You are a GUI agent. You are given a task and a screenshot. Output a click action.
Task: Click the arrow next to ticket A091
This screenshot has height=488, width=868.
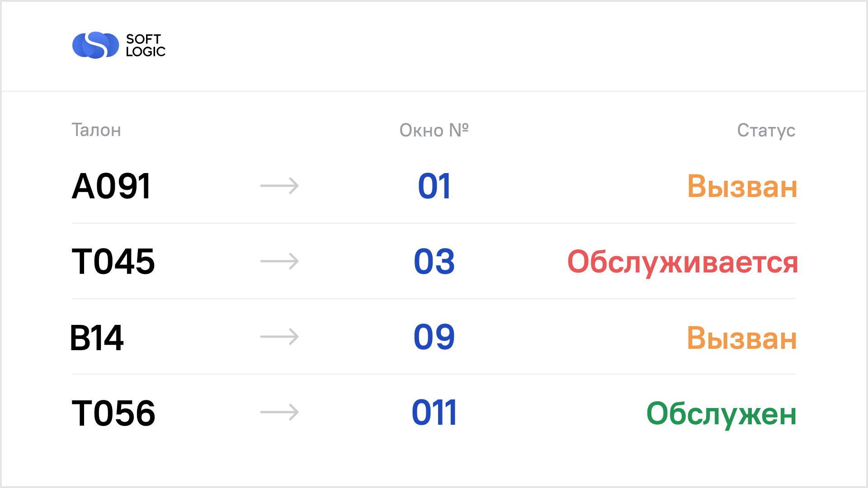pyautogui.click(x=279, y=186)
